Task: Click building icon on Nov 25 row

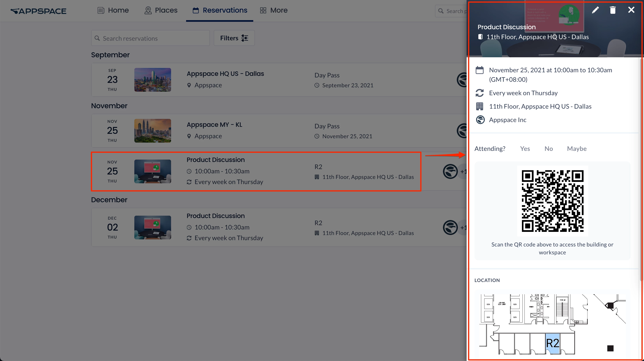Action: tap(317, 177)
